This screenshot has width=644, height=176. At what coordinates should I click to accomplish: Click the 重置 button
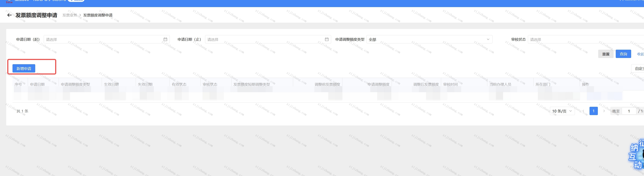tap(605, 54)
